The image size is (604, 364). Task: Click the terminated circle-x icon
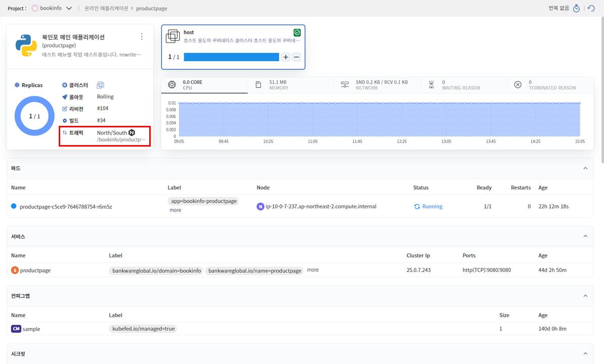[517, 84]
